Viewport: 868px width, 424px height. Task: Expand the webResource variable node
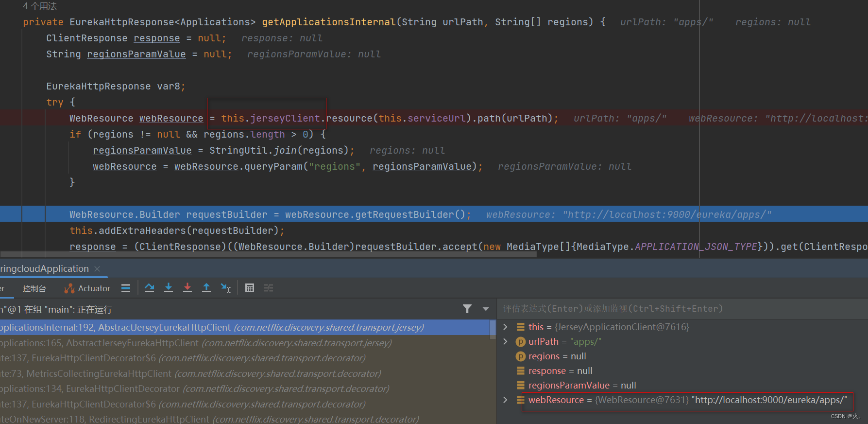506,400
